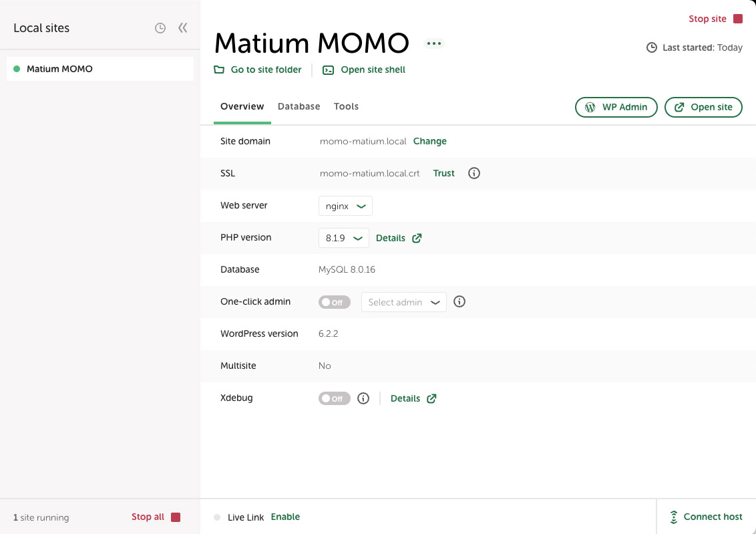Screen dimensions: 756x534
Task: Click the Connect host icon
Action: (674, 517)
